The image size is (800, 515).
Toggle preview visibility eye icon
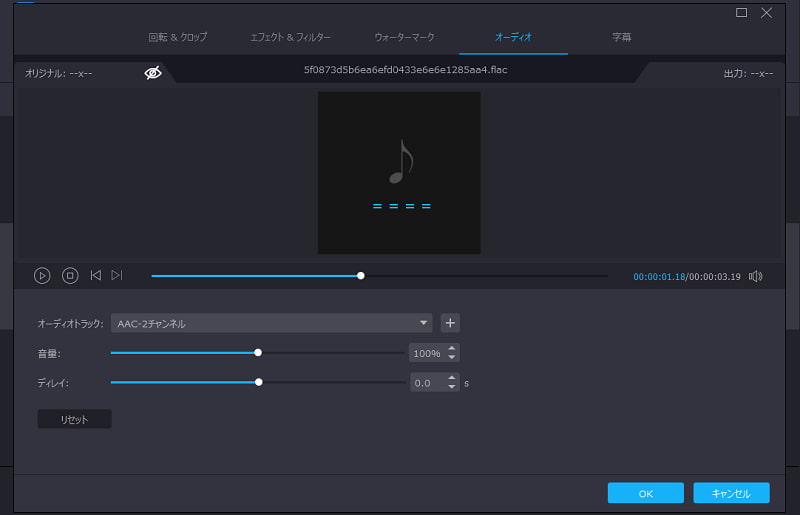(x=153, y=73)
